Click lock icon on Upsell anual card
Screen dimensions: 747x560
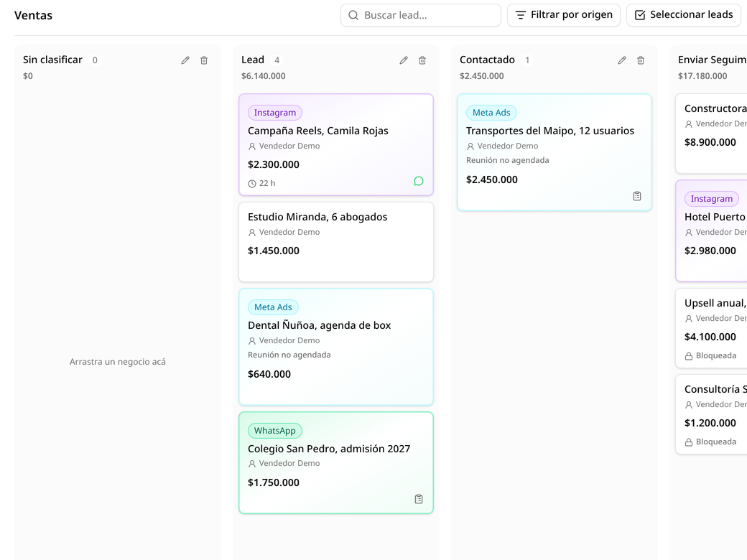tap(688, 356)
